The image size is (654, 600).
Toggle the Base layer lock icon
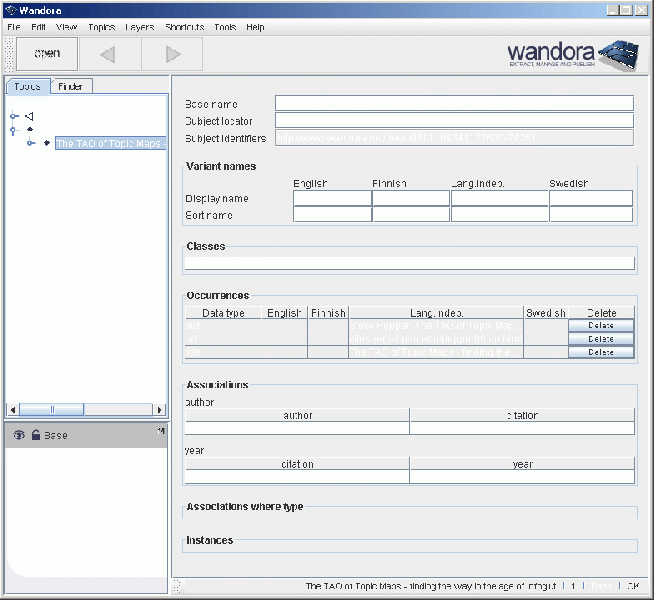click(x=35, y=435)
